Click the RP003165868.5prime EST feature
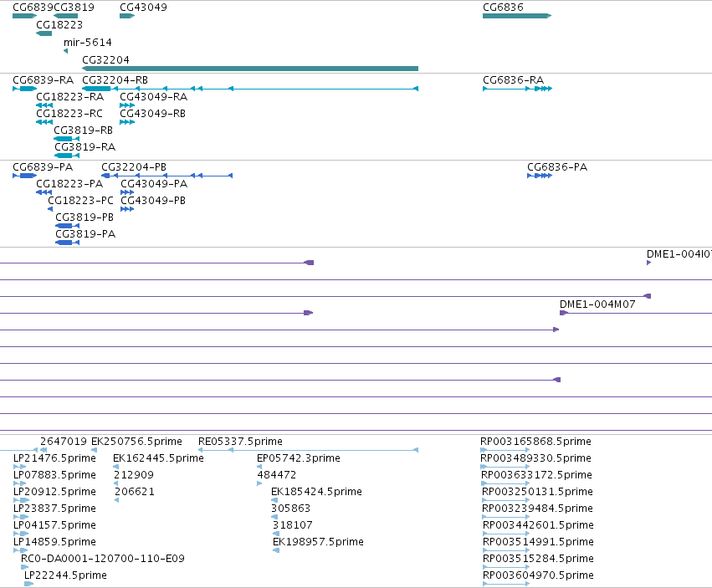 [x=505, y=450]
